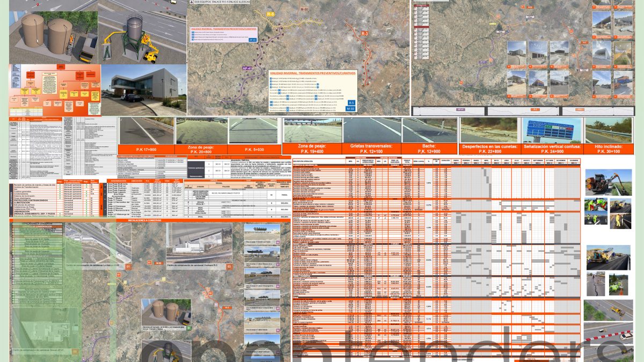Click the blue R-5 badge in lower legend box
Screen dimensions: 644x362
pos(351,102)
